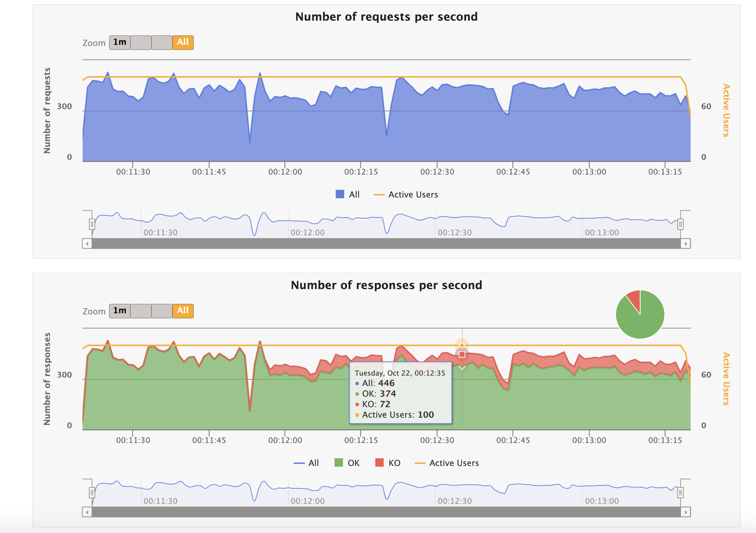The width and height of the screenshot is (756, 533).
Task: Click 'Active Users: 100' in the tooltip
Action: [x=398, y=415]
